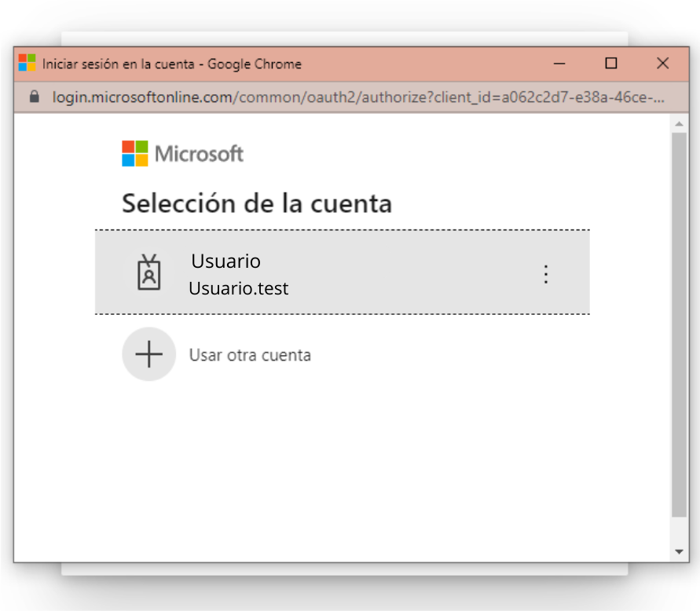700x611 pixels.
Task: Click the Microsoft wordmark text
Action: click(x=199, y=154)
